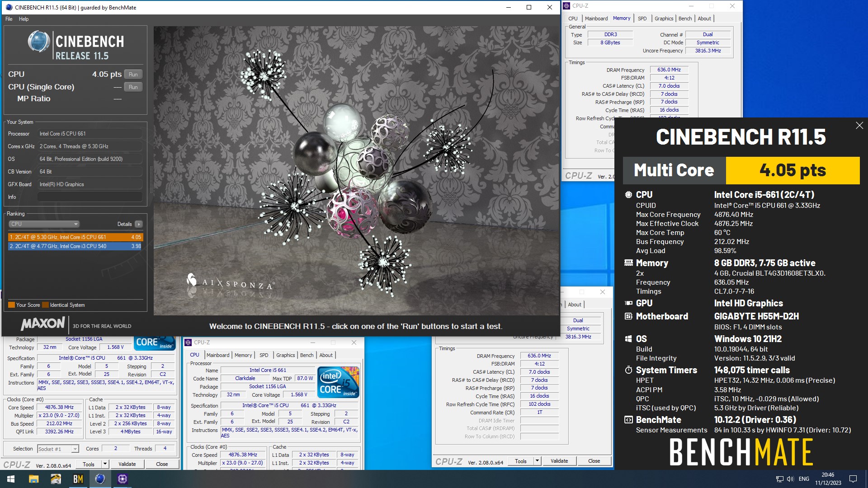This screenshot has width=868, height=488.
Task: Click the CPU chip icon in BenchMate
Action: point(628,195)
